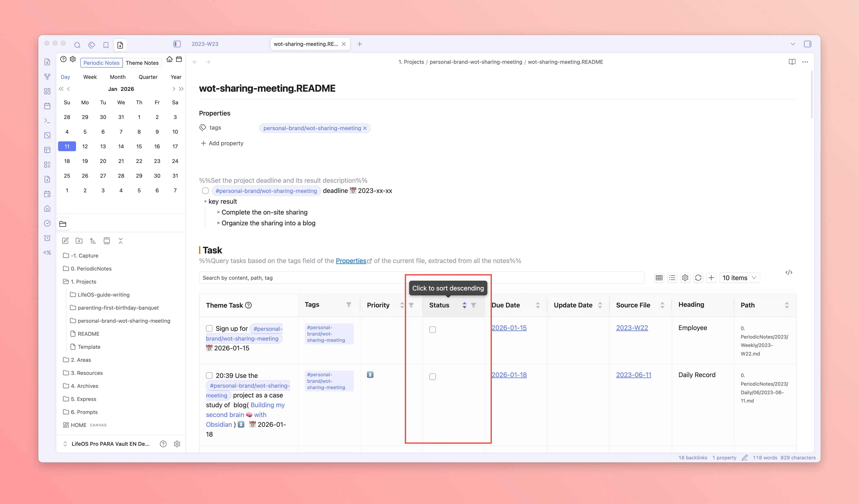Switch task table to list view icon

(672, 278)
